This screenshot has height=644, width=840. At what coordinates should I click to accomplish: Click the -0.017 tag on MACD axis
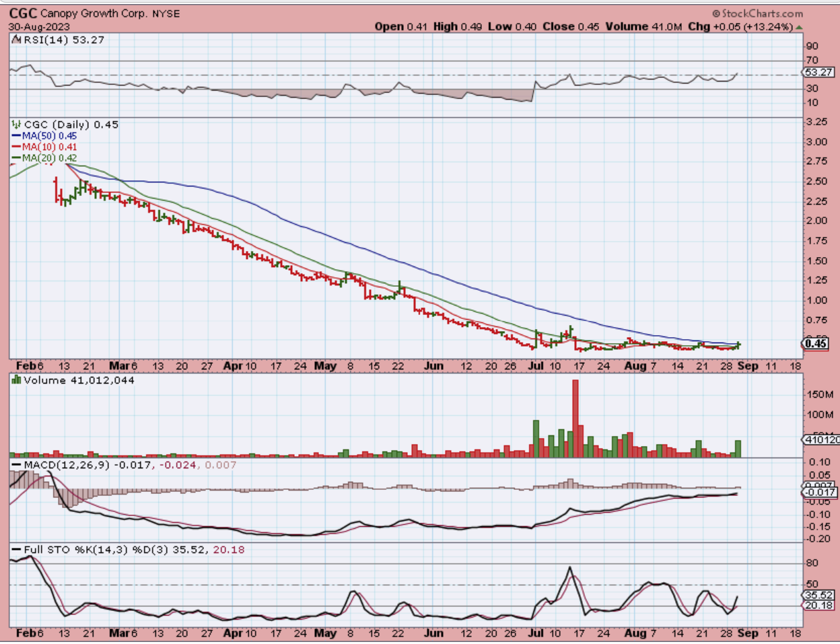click(x=820, y=493)
